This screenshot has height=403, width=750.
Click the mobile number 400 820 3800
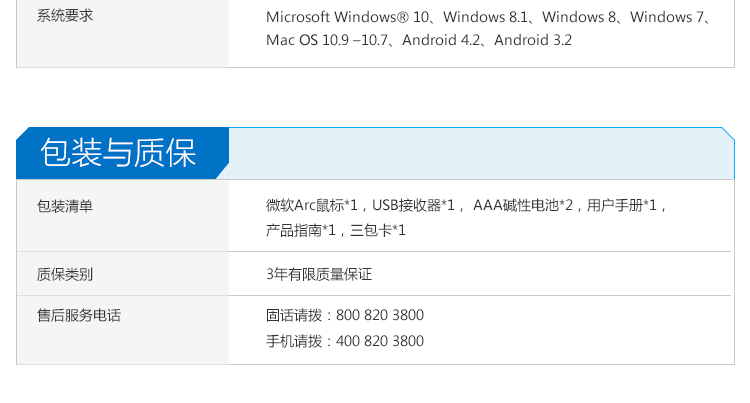coord(380,341)
